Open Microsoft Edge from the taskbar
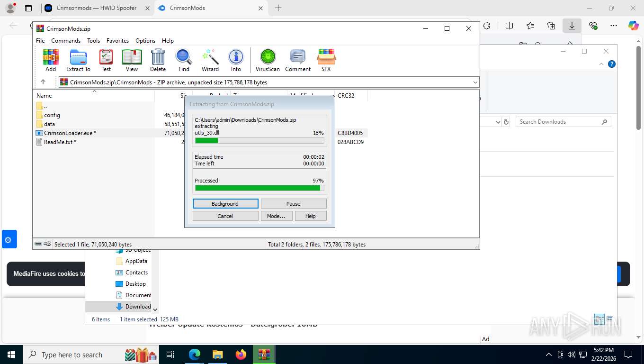Viewport: 644px width, 364px height. (x=195, y=355)
